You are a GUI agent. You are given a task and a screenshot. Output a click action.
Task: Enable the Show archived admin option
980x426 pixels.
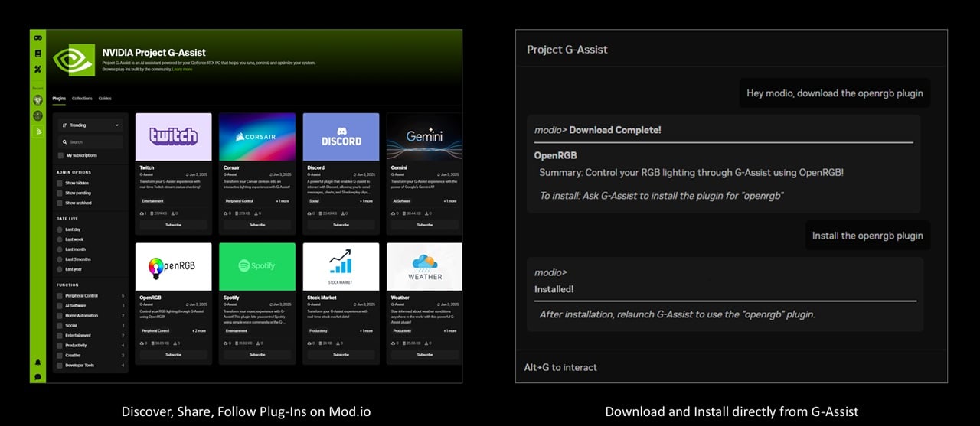[x=60, y=203]
